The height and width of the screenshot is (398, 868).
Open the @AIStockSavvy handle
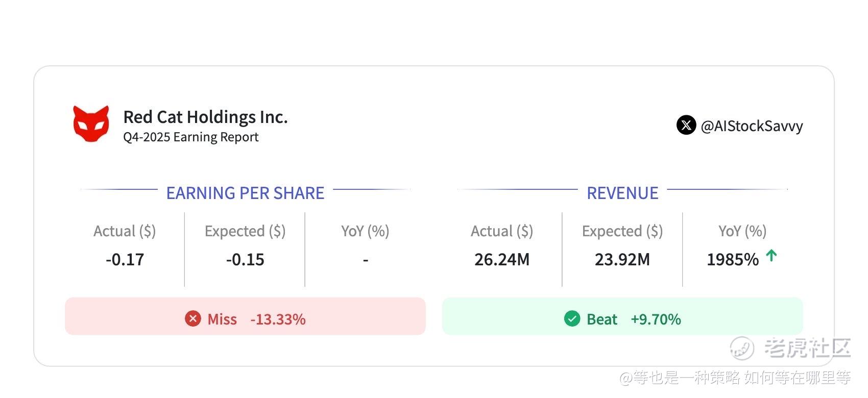(x=752, y=126)
